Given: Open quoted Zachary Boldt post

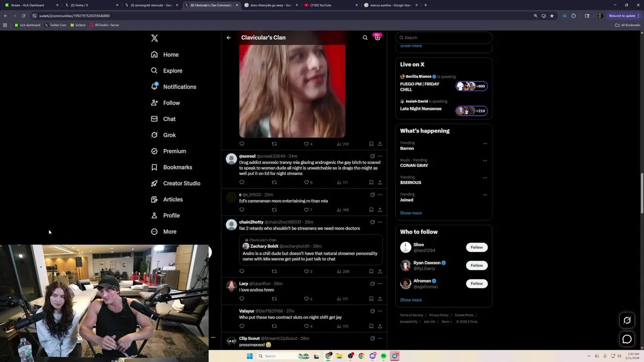Looking at the screenshot, I should click(310, 250).
